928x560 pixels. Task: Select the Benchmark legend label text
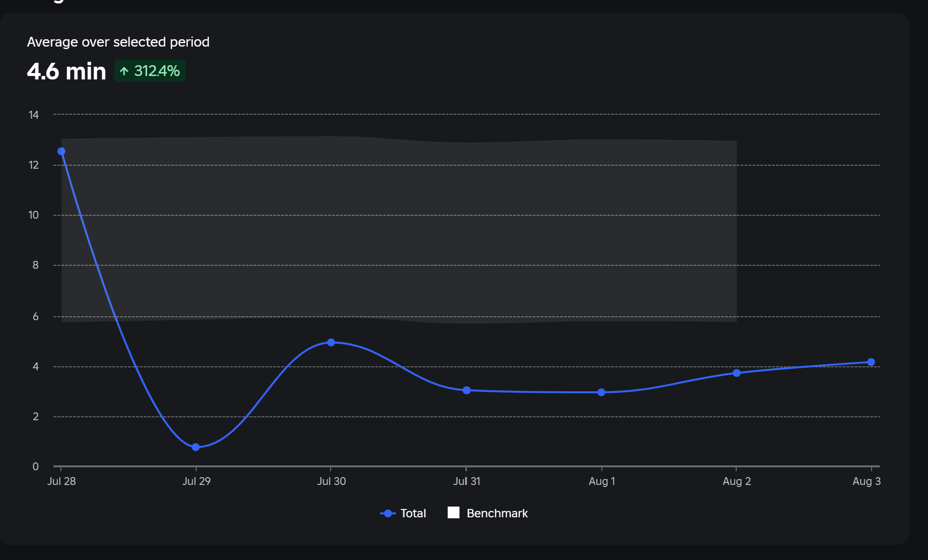pyautogui.click(x=497, y=513)
